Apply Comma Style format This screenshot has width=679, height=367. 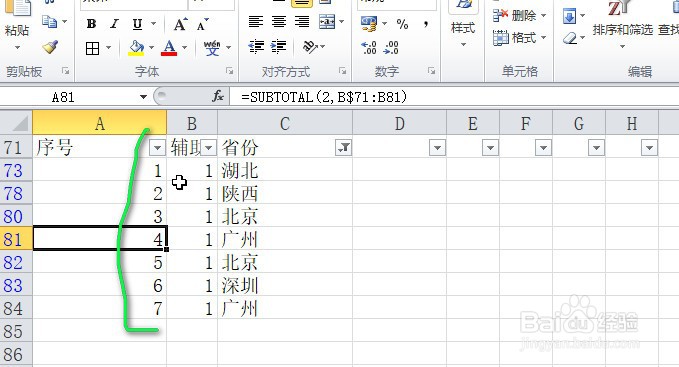[x=426, y=24]
